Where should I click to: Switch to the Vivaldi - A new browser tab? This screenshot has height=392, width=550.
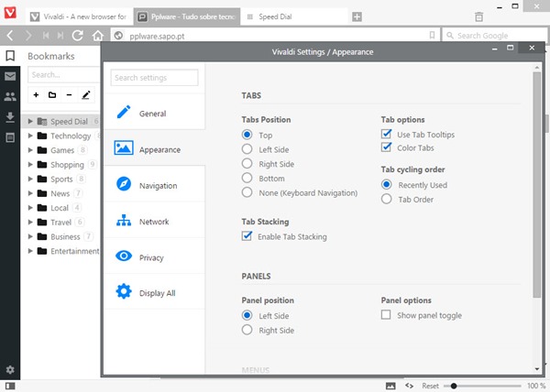79,16
